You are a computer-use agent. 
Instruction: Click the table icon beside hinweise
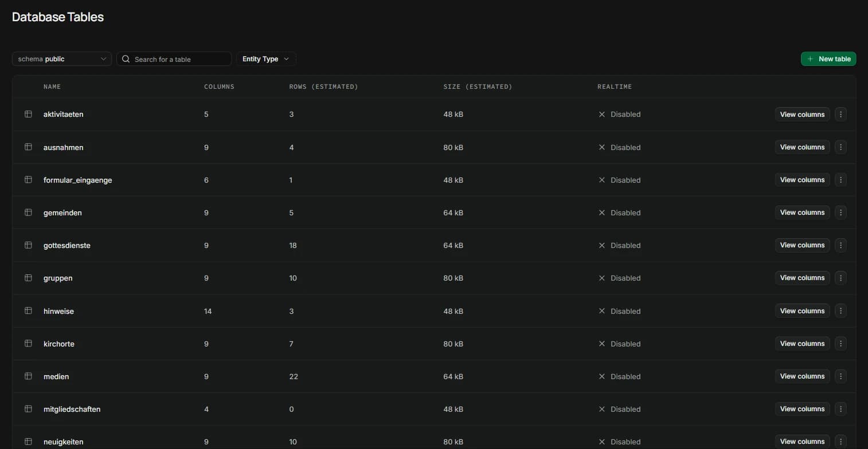pos(28,311)
